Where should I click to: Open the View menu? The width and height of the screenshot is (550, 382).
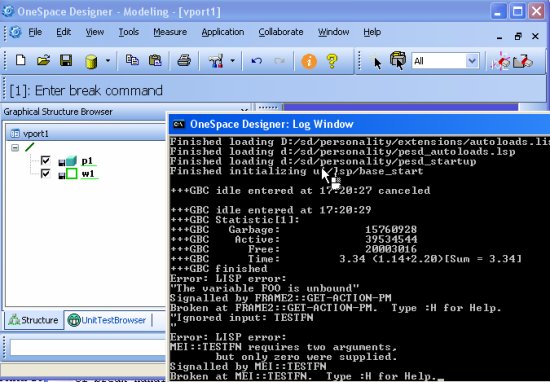tap(95, 32)
